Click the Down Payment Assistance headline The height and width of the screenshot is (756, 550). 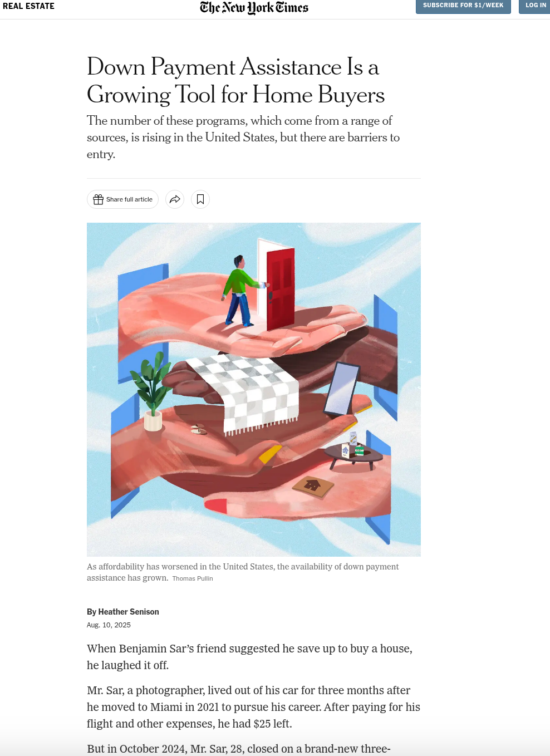tap(236, 81)
